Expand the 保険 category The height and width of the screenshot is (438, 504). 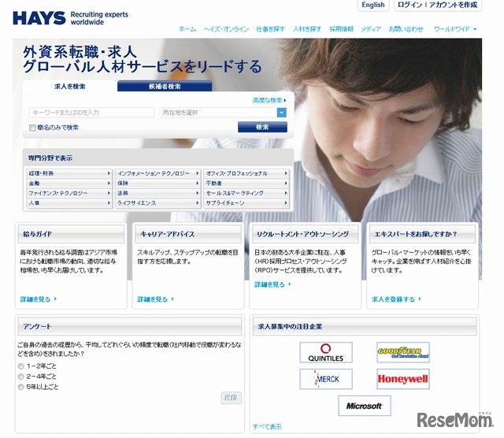click(158, 184)
